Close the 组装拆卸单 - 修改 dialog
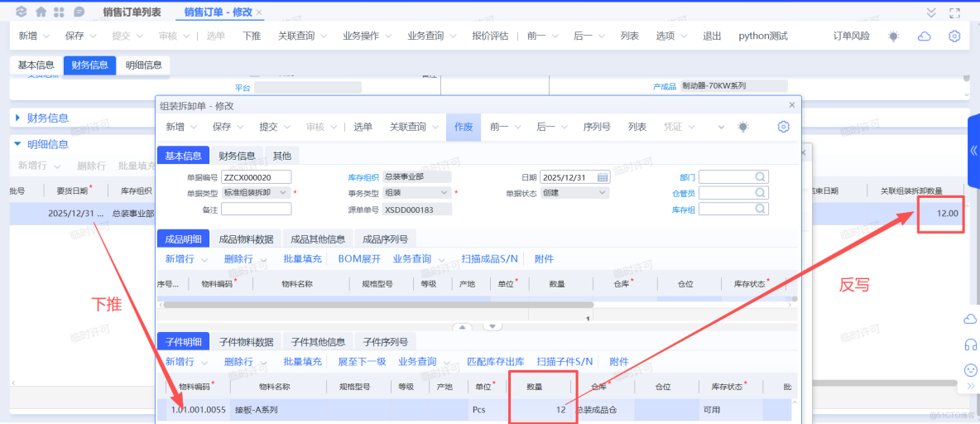 pyautogui.click(x=792, y=105)
